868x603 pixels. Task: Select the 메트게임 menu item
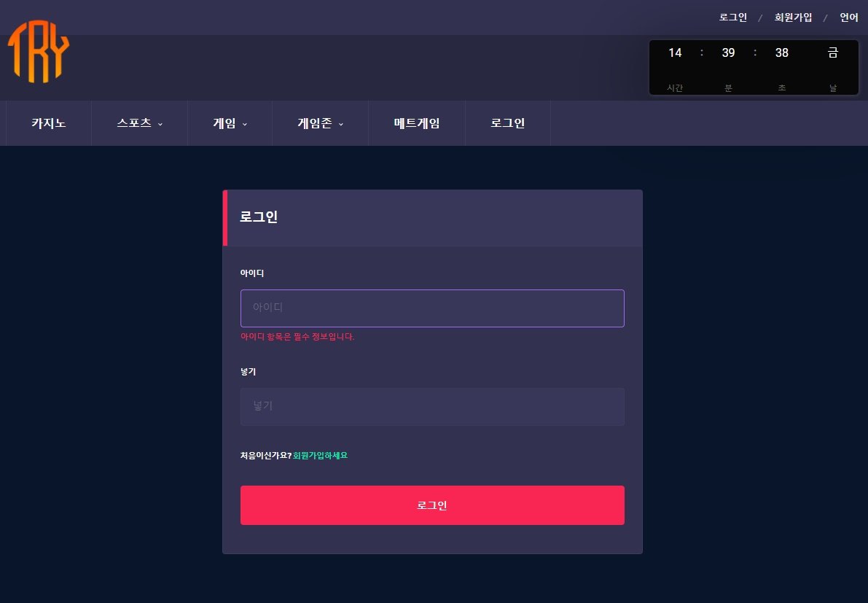click(x=417, y=123)
